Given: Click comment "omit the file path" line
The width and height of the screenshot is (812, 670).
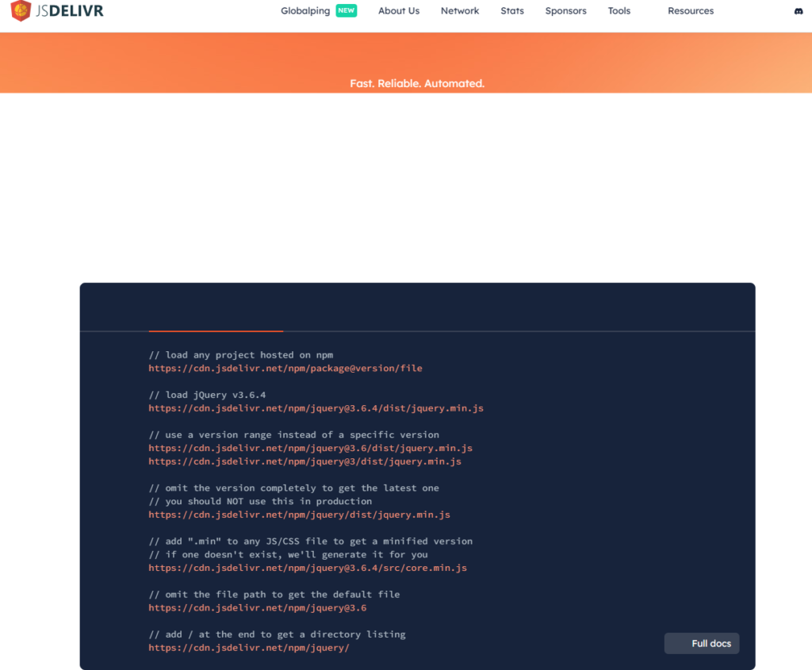Looking at the screenshot, I should (274, 595).
